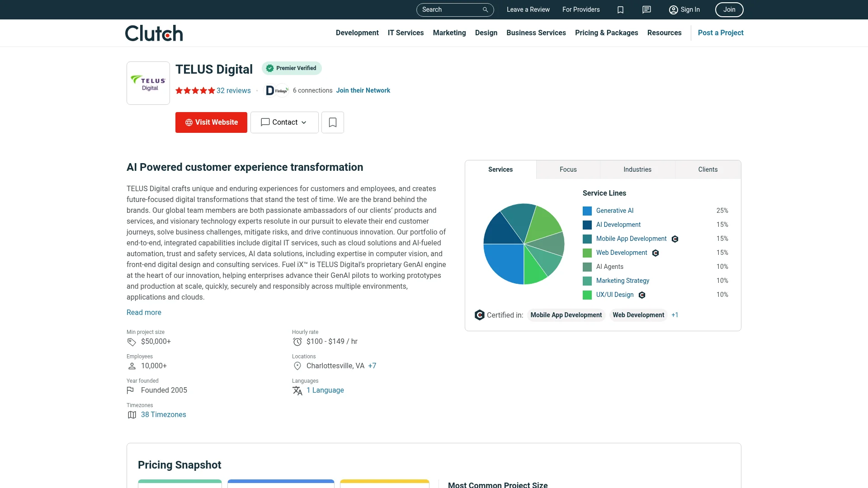Viewport: 868px width, 488px height.
Task: Open the Resources menu
Action: (664, 33)
